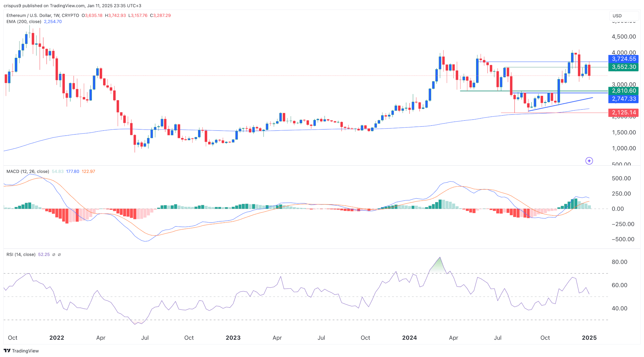Click the blue 3,724.55 price label
Image resolution: width=644 pixels, height=357 pixels.
pyautogui.click(x=624, y=59)
